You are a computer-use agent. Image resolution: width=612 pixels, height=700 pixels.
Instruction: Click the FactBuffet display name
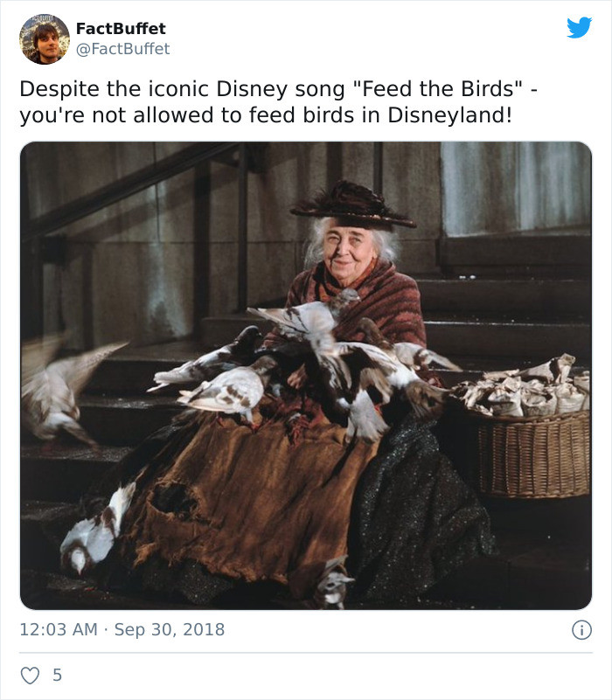click(123, 28)
